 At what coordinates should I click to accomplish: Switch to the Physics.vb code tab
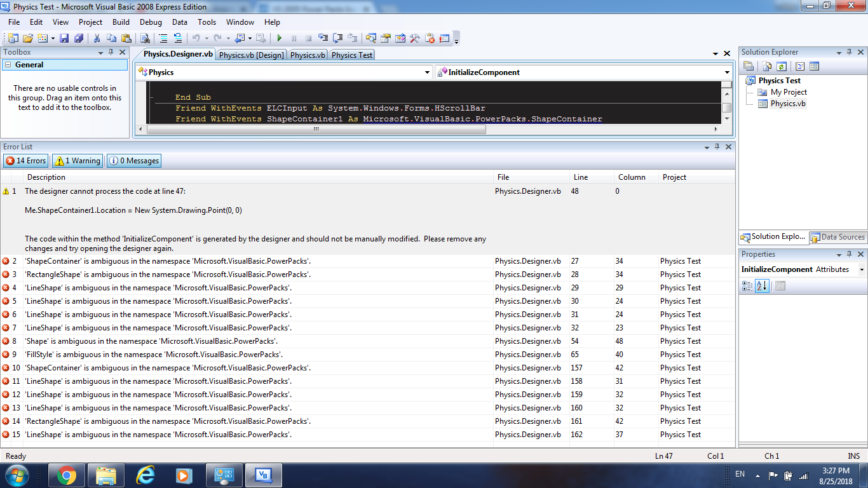(x=308, y=55)
